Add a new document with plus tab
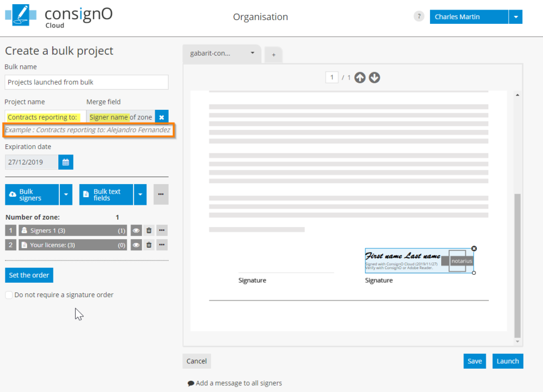The image size is (543, 392). point(274,55)
